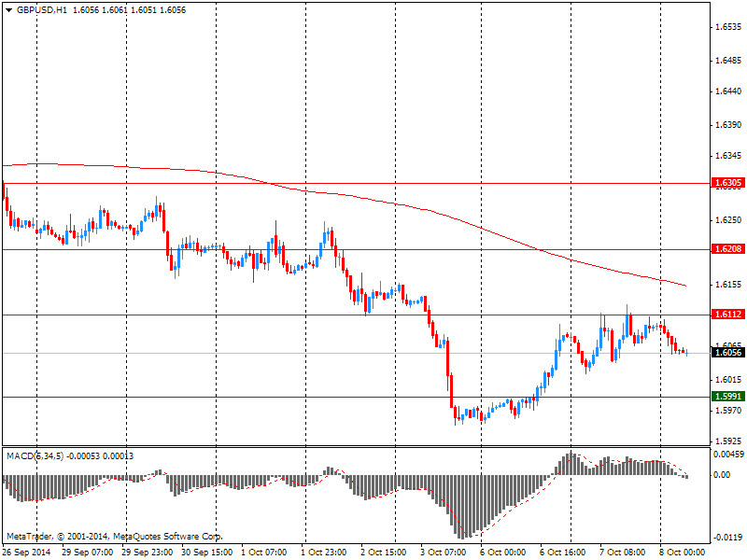Click the 1.6250 price scale value

coord(729,220)
